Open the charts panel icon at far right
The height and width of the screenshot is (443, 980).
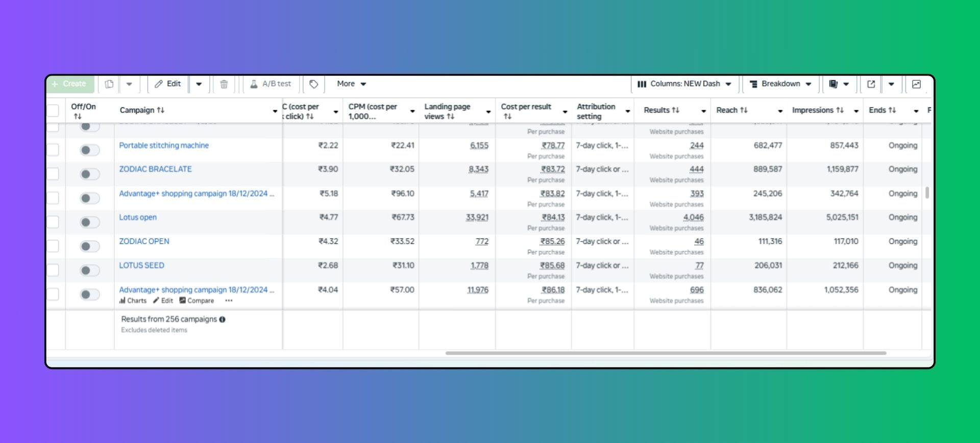coord(916,84)
